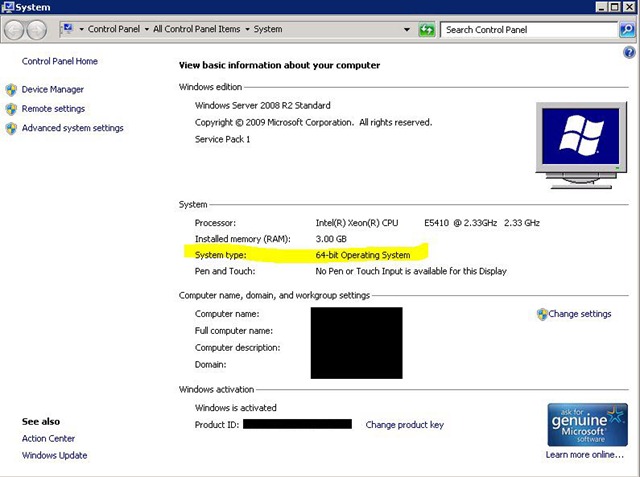Screen dimensions: 640x477
Task: Close the System window
Action: coord(629,7)
